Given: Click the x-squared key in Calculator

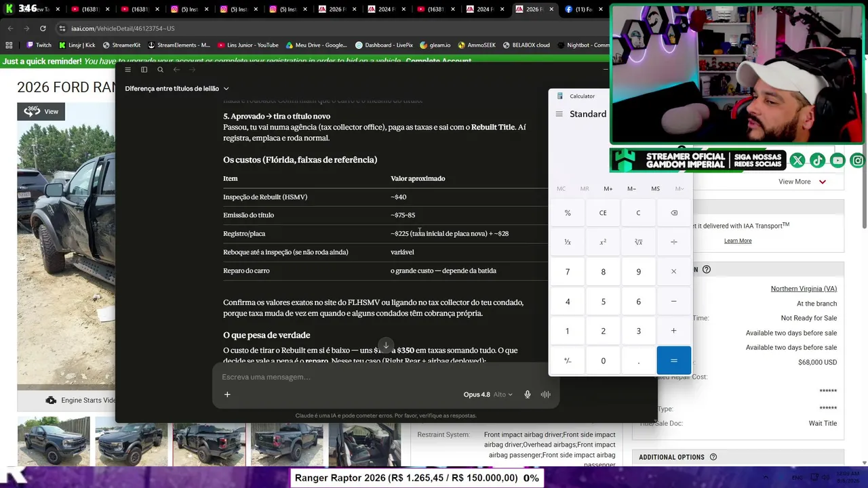Looking at the screenshot, I should [603, 242].
